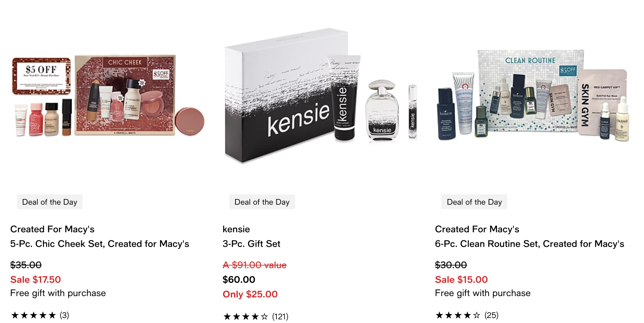Click the five-star rating under Chic Cheek Set
The width and height of the screenshot is (644, 323).
pos(33,315)
